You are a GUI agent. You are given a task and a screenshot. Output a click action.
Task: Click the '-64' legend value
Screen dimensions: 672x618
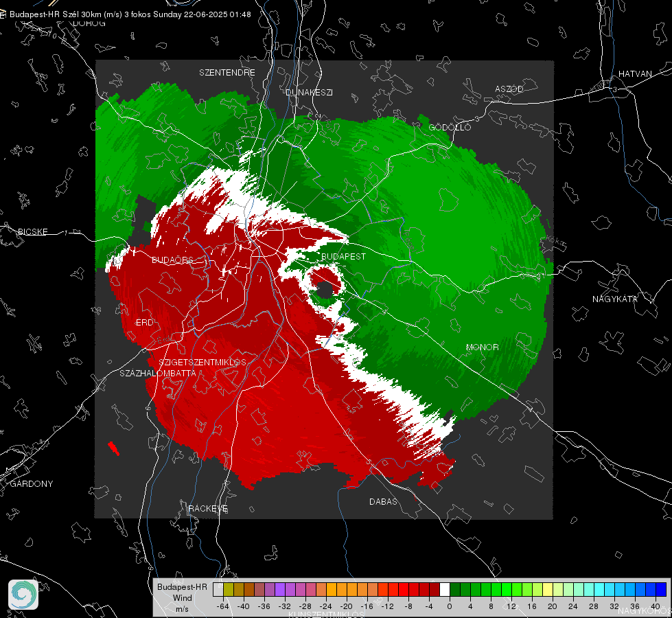tap(223, 606)
